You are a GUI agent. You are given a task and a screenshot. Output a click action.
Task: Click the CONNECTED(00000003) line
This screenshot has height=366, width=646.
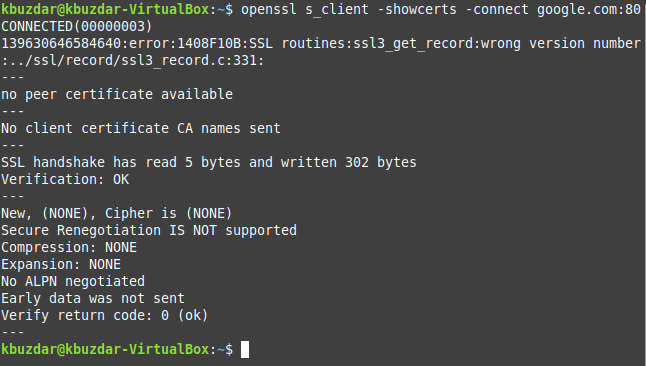(77, 26)
